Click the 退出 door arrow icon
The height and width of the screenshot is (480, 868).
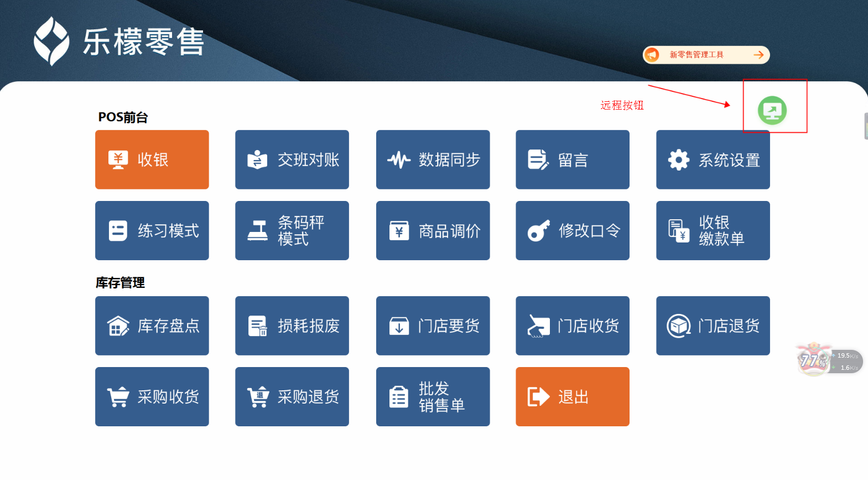(538, 397)
